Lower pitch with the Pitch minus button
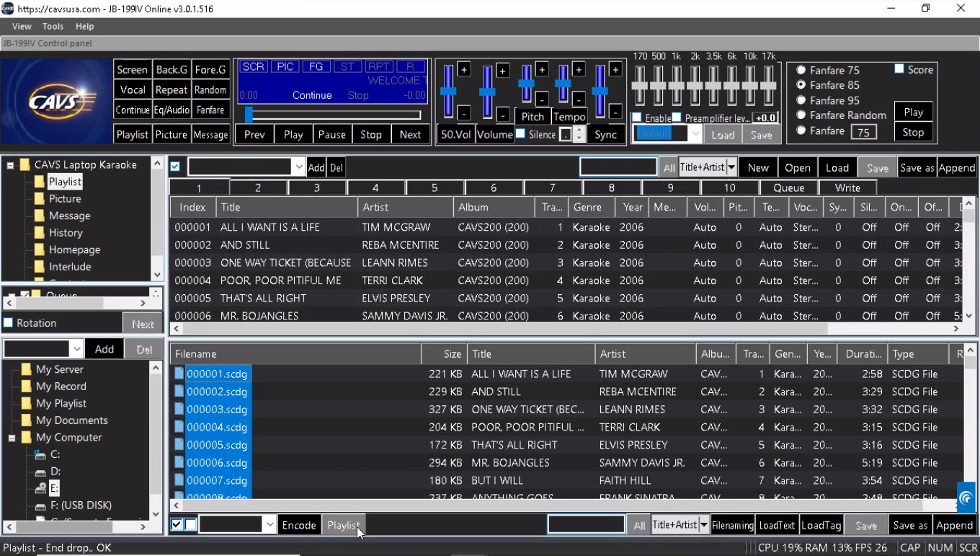The image size is (980, 556). (x=541, y=99)
